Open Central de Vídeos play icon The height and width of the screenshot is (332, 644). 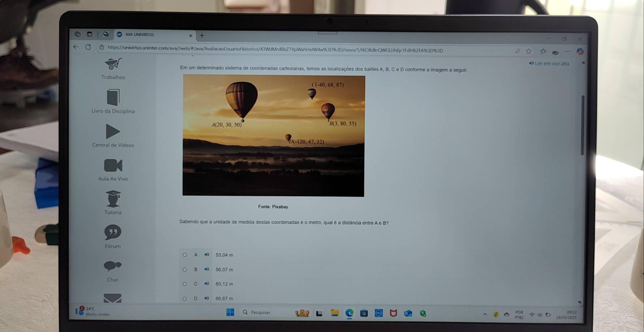(113, 131)
